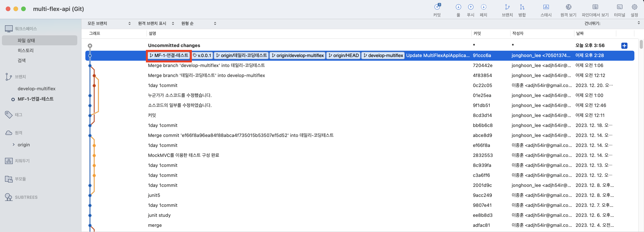Select the junit5 commit row
644x232 pixels.
coord(154,195)
